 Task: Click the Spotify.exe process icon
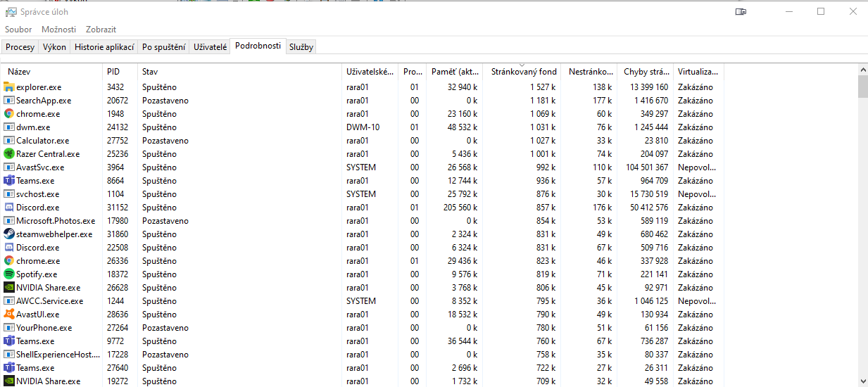pyautogui.click(x=9, y=274)
